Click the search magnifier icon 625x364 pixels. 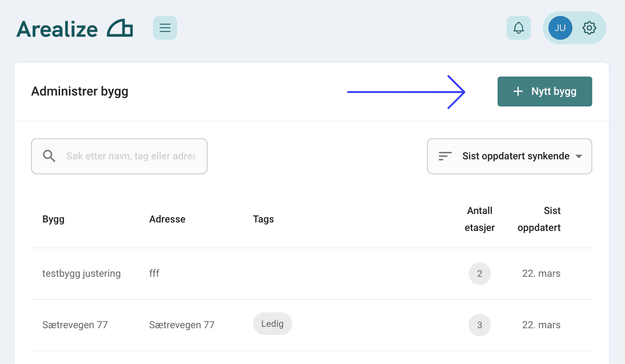click(49, 156)
